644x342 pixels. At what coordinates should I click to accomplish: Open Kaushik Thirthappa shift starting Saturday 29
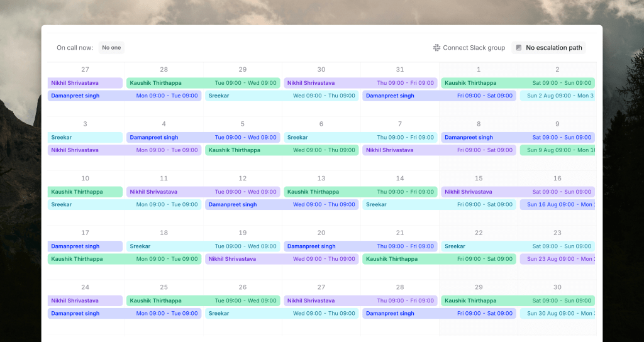coord(518,301)
